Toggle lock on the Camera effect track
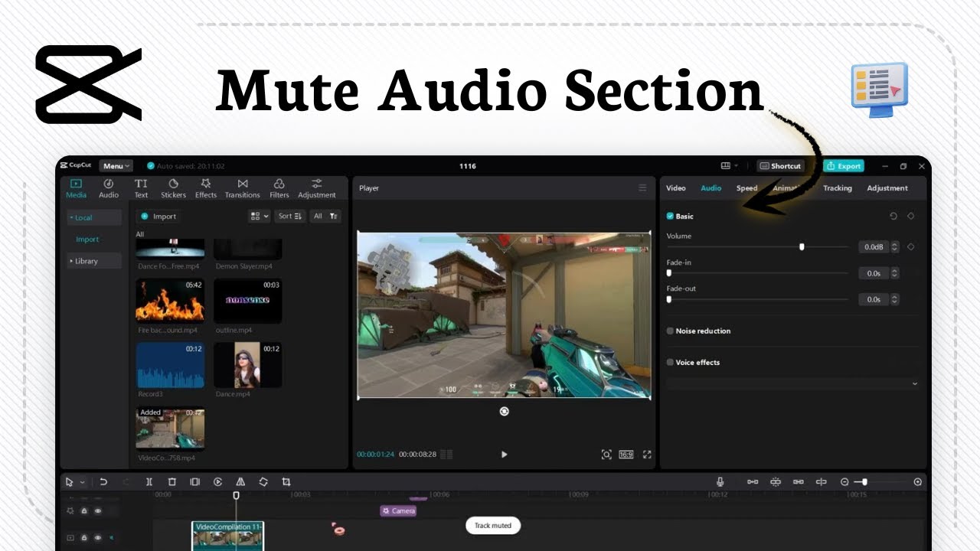This screenshot has width=980, height=551. [x=84, y=511]
